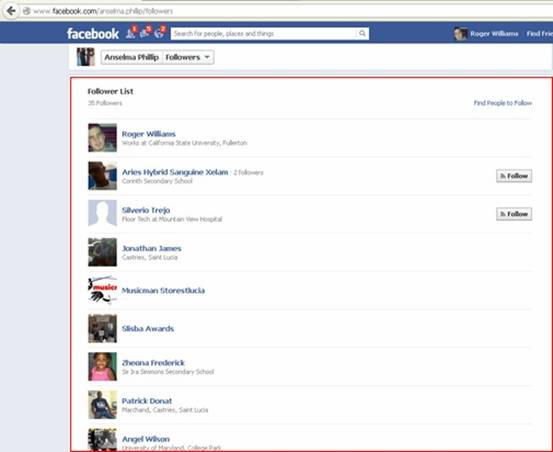Viewport: 553px width, 452px height.
Task: Click the Anselma Phillip name button
Action: click(132, 57)
